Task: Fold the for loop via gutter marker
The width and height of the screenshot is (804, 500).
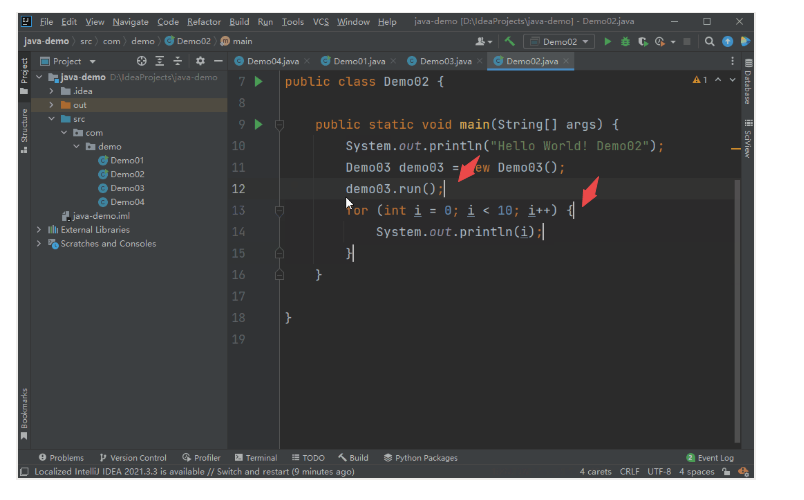Action: pos(279,210)
